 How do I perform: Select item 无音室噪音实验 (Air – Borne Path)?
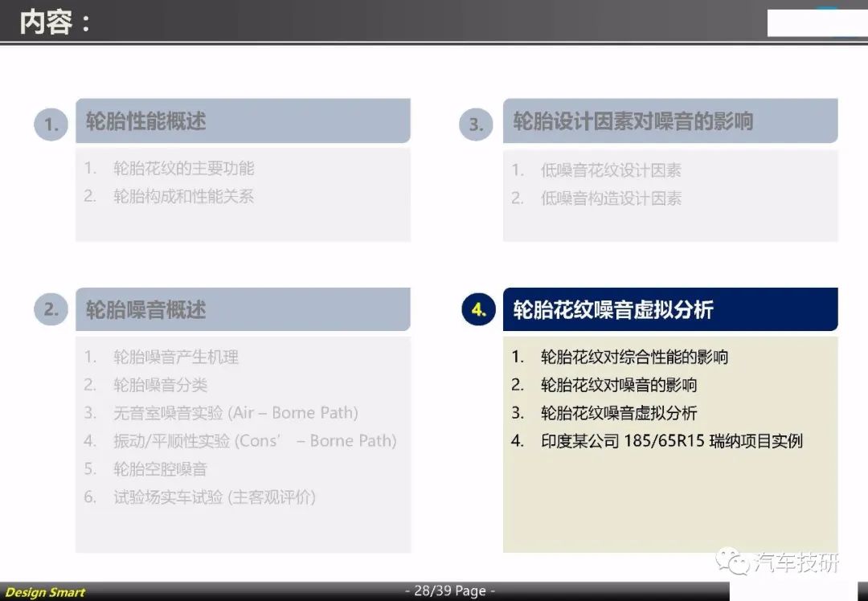(x=235, y=413)
